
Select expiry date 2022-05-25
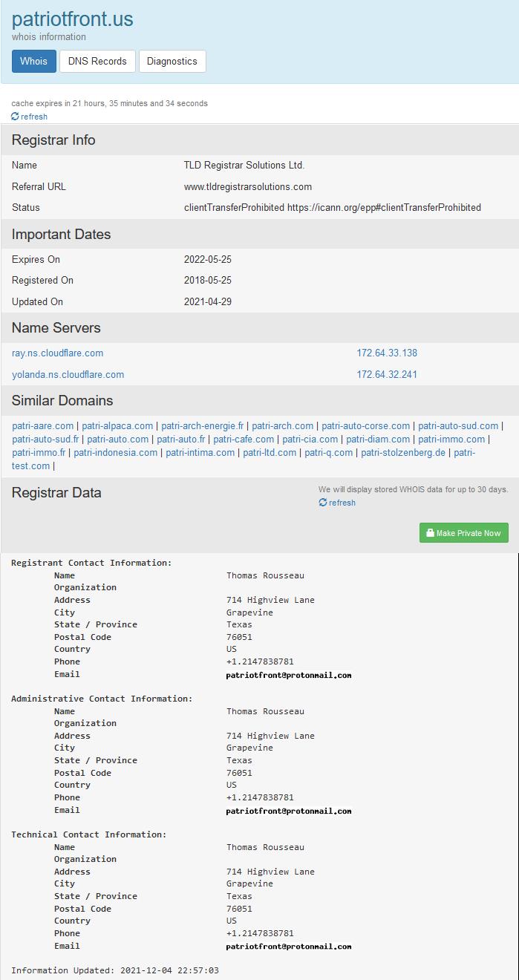pos(208,260)
